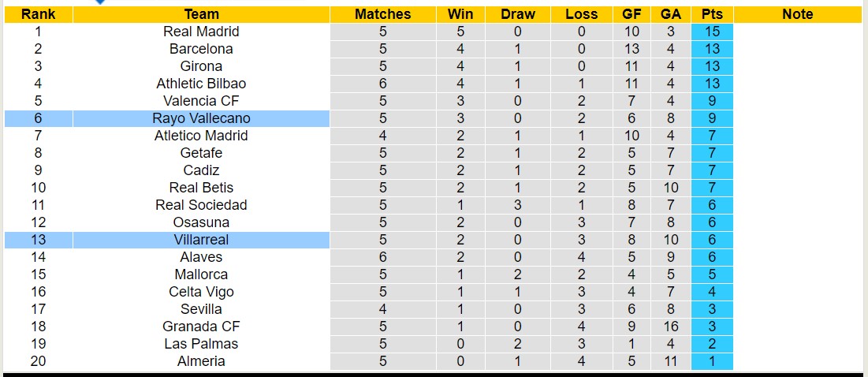Click the Rank column header

click(38, 14)
